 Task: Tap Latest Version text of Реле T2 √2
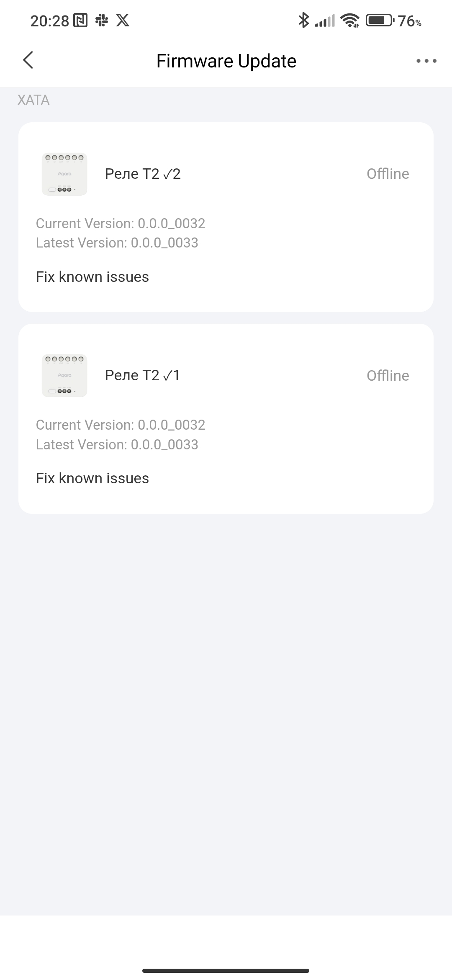tap(117, 243)
